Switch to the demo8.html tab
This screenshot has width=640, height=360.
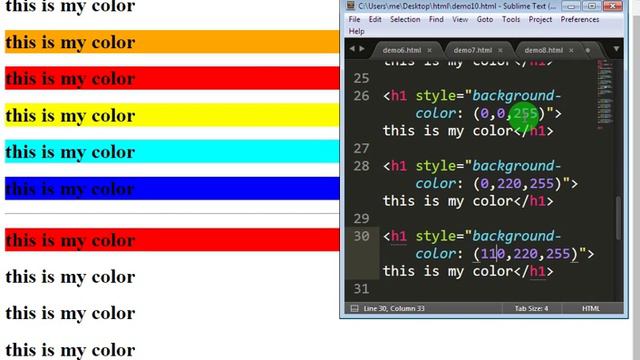[x=543, y=50]
